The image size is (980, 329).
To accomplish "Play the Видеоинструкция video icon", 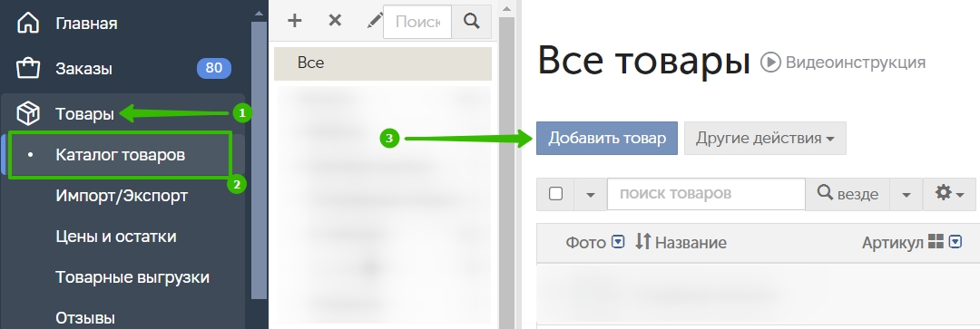I will 770,63.
